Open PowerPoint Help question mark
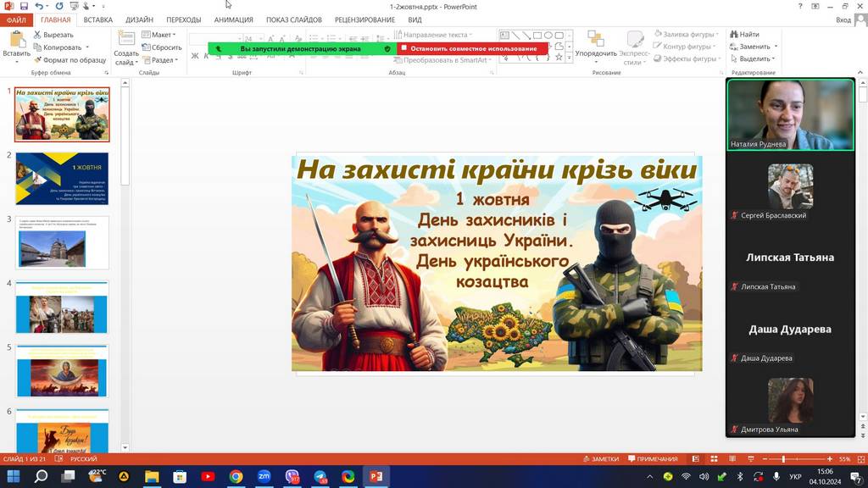This screenshot has height=488, width=868. click(x=800, y=6)
